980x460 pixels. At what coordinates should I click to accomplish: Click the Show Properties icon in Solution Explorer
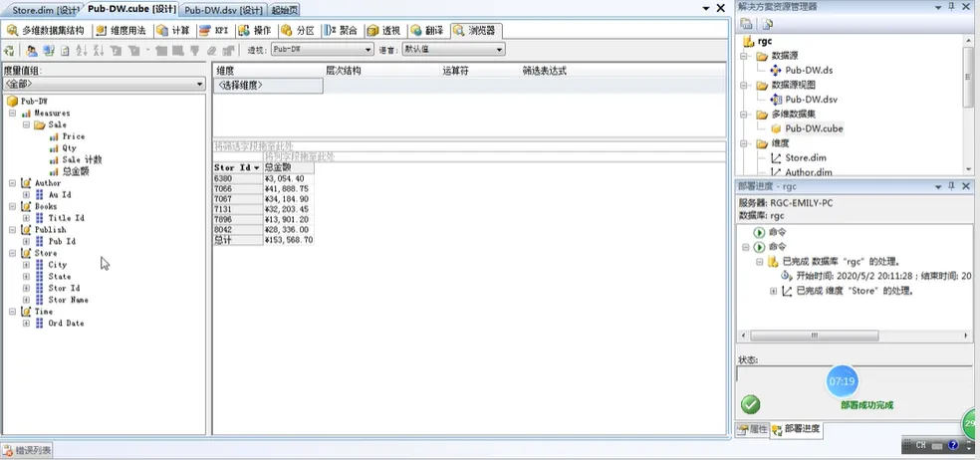tap(746, 24)
